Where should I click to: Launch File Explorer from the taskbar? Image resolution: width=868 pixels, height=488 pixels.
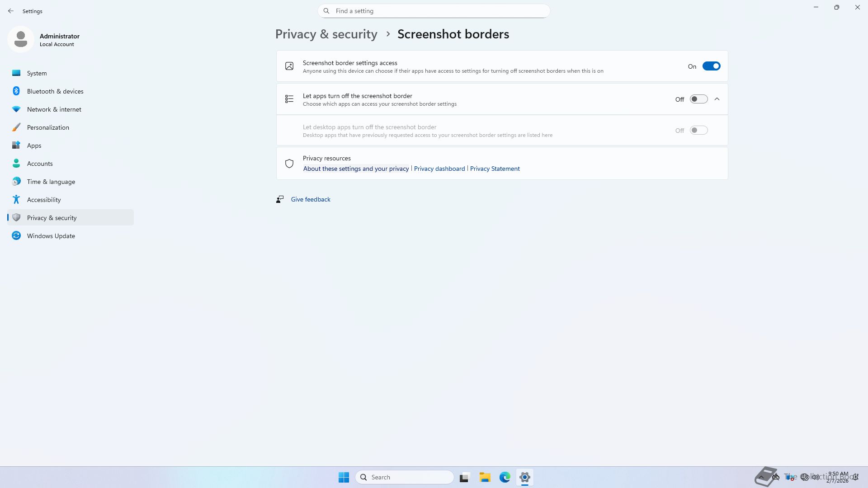click(485, 477)
